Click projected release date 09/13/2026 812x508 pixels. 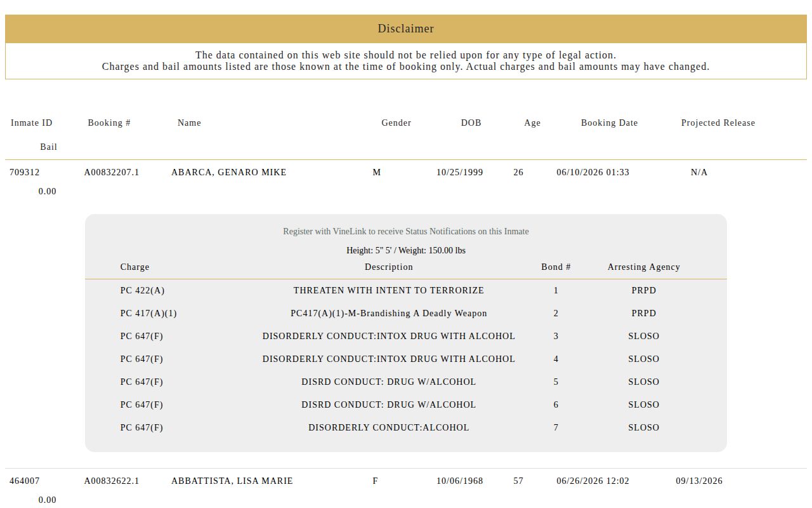pos(699,481)
